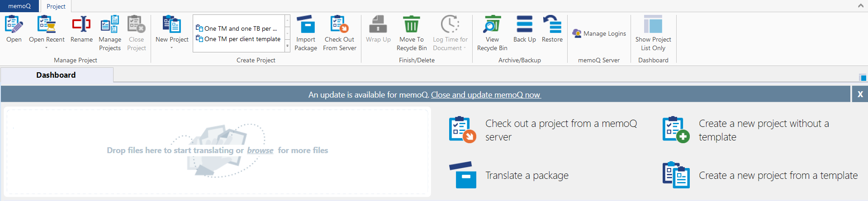868x201 pixels.
Task: Open Manage Projects
Action: (110, 33)
